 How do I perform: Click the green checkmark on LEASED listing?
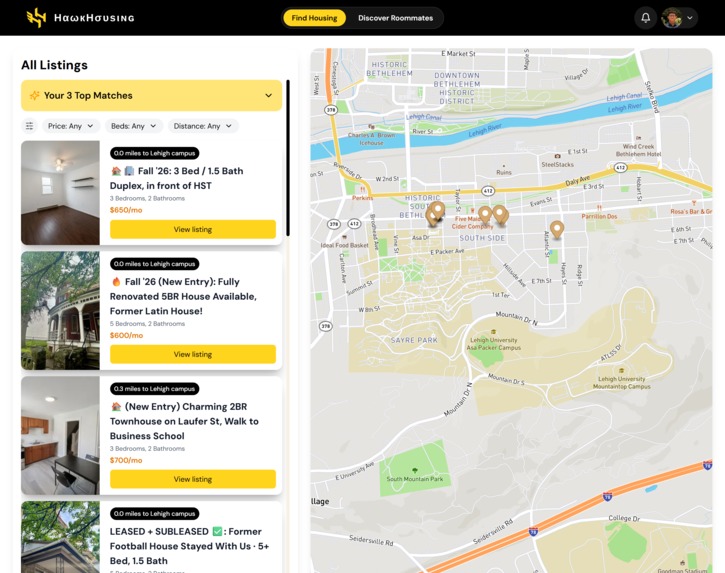pyautogui.click(x=217, y=531)
